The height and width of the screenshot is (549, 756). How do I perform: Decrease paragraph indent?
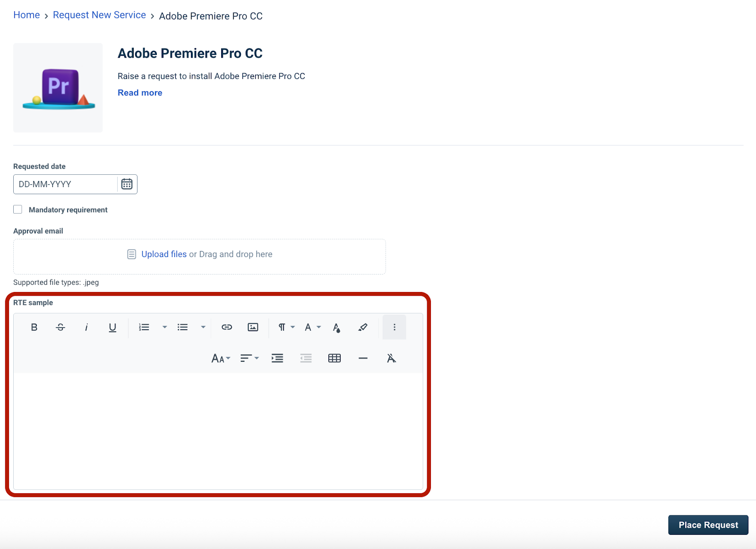pyautogui.click(x=306, y=358)
